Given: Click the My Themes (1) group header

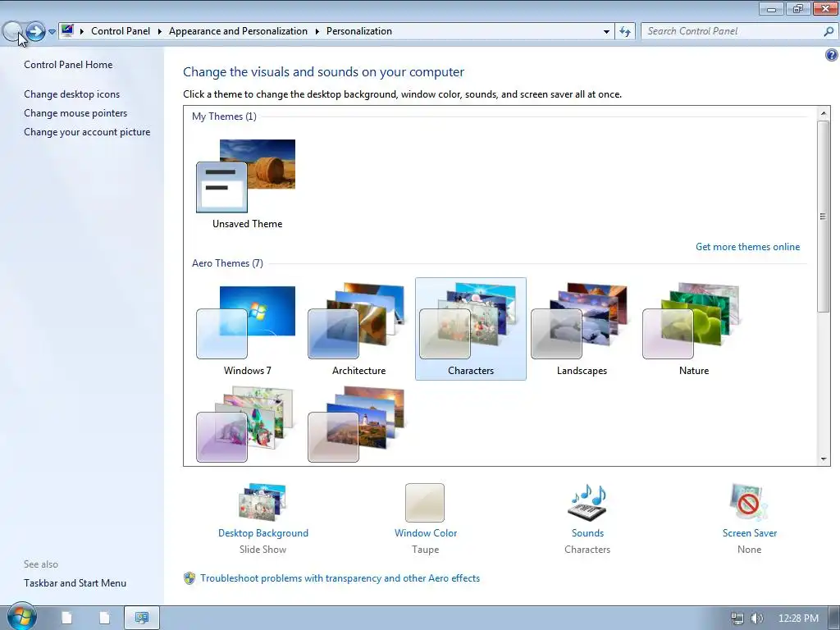Looking at the screenshot, I should click(224, 116).
